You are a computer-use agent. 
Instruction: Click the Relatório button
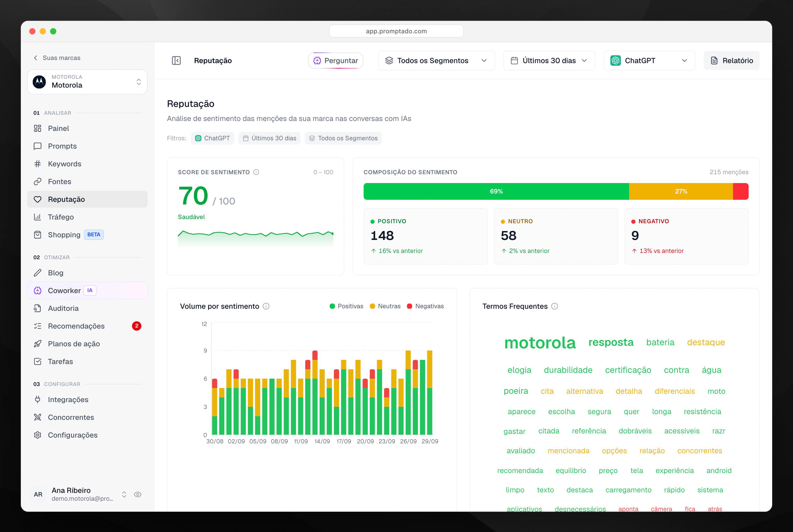[731, 61]
